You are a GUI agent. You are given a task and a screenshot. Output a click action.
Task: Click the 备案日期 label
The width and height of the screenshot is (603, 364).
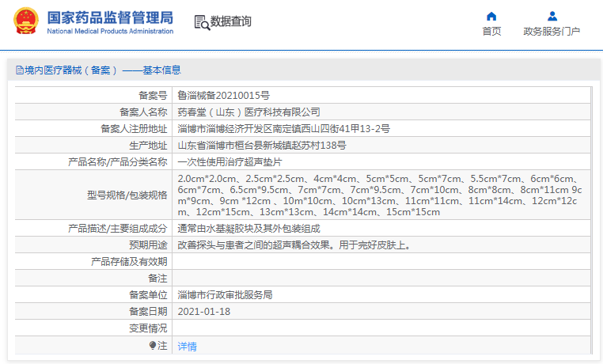[x=148, y=311]
